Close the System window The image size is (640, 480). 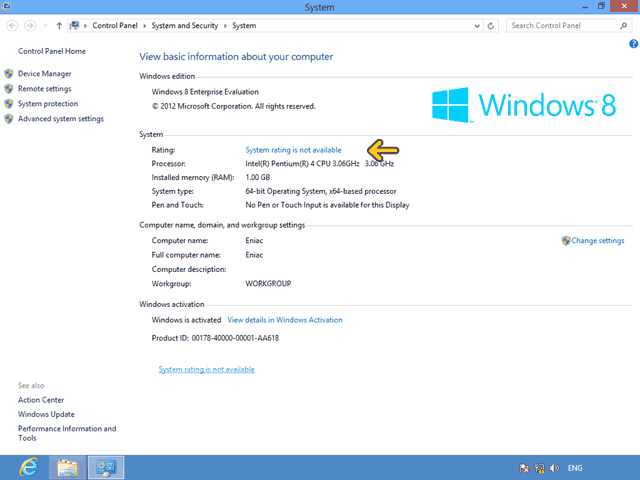pos(624,6)
